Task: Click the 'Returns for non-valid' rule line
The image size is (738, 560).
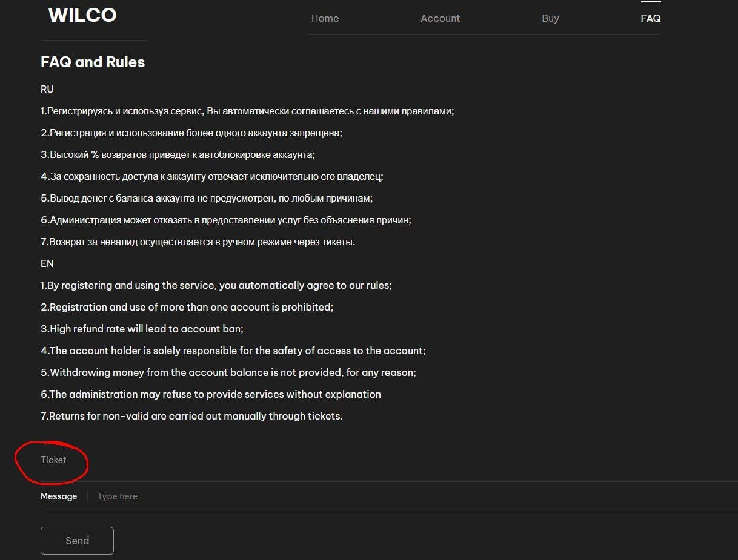Action: [x=191, y=416]
